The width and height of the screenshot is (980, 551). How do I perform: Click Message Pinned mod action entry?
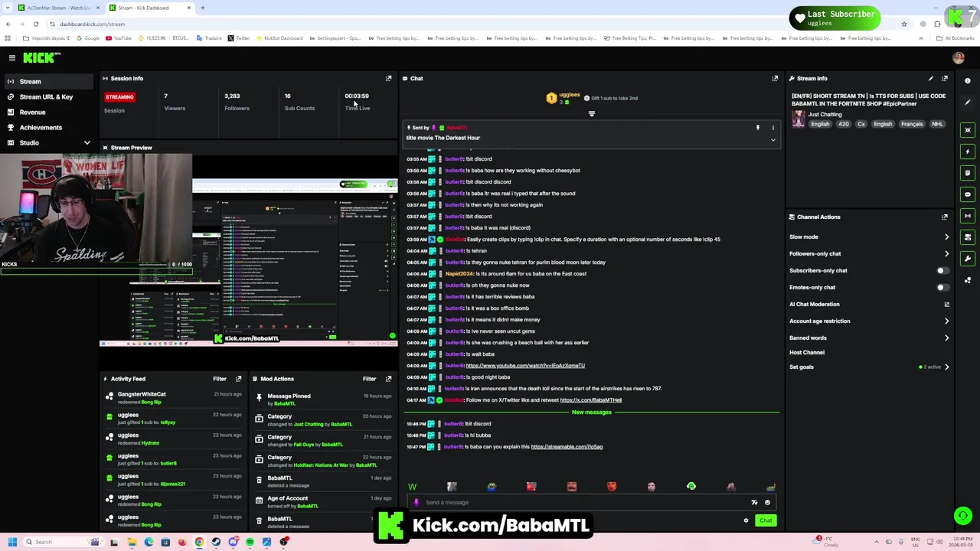point(289,396)
